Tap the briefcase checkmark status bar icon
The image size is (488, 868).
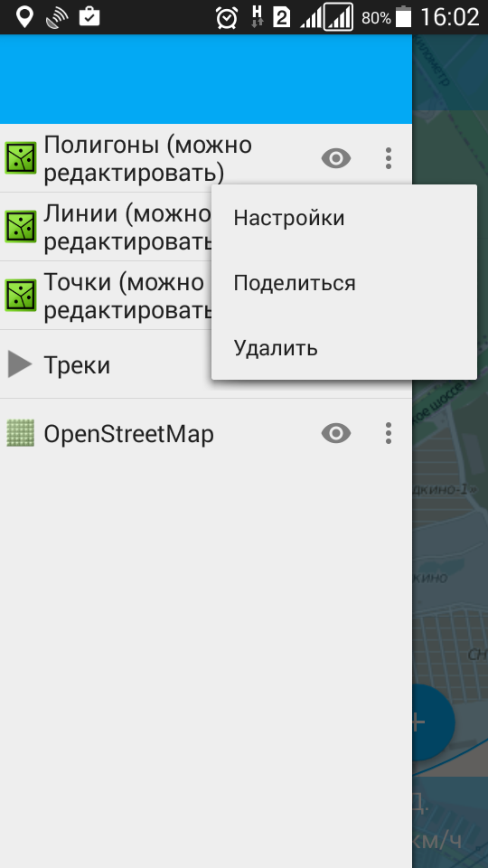click(89, 16)
